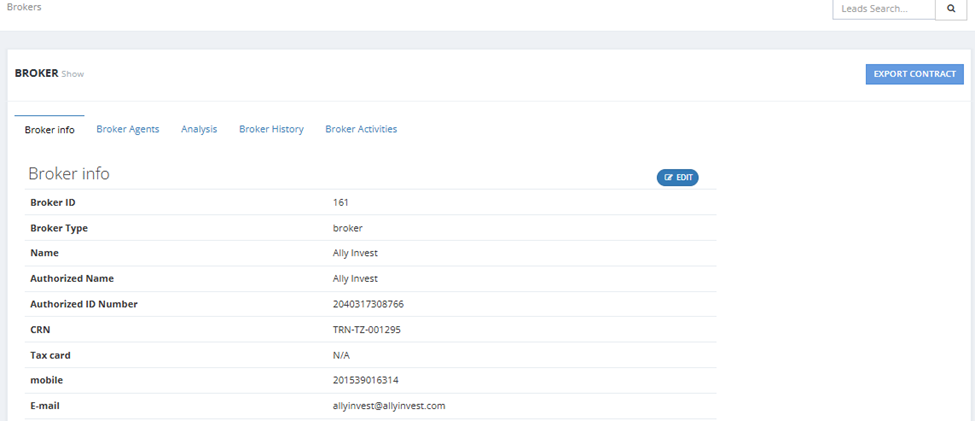Switch to the Analysis tab
Image resolution: width=975 pixels, height=421 pixels.
pyautogui.click(x=199, y=129)
